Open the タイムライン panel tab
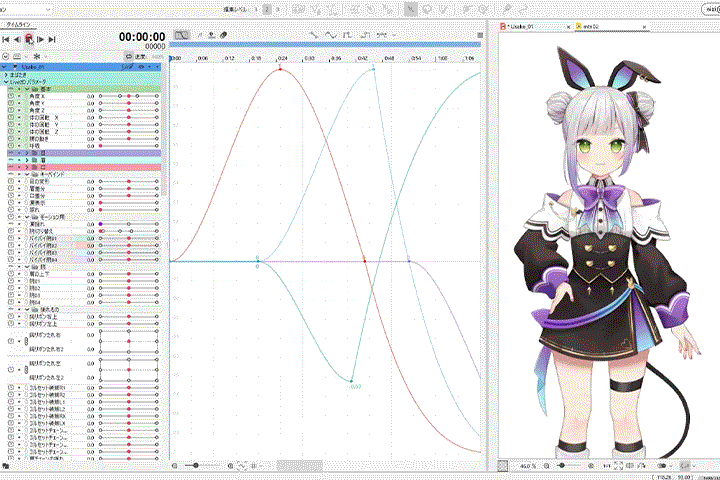This screenshot has height=480, width=720. [x=18, y=24]
